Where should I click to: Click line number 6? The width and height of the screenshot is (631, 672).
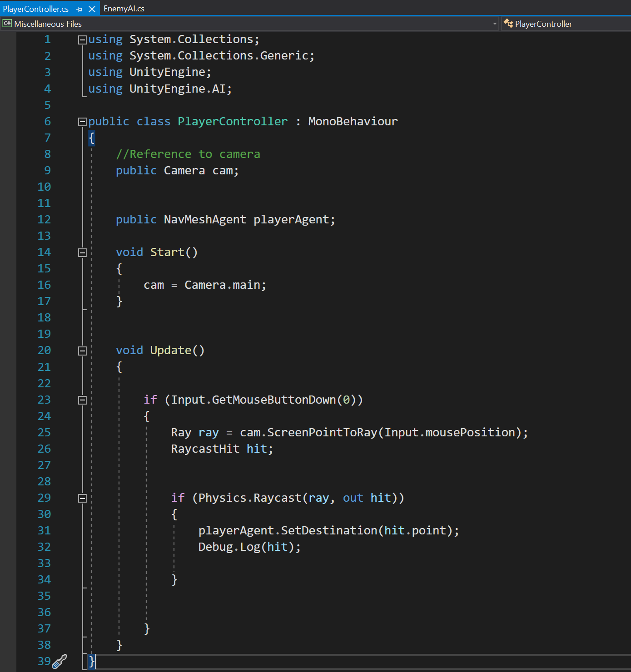click(x=47, y=121)
